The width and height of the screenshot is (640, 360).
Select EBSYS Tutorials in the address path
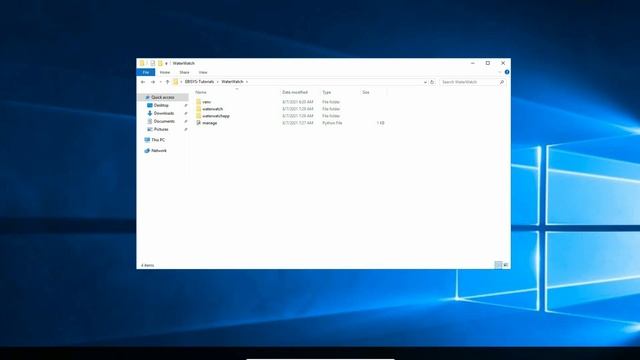click(199, 82)
